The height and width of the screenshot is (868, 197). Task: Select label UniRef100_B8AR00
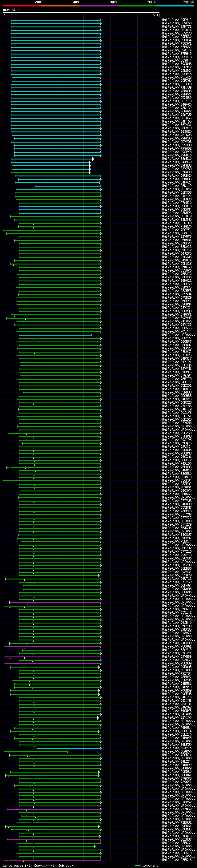[x=177, y=751]
